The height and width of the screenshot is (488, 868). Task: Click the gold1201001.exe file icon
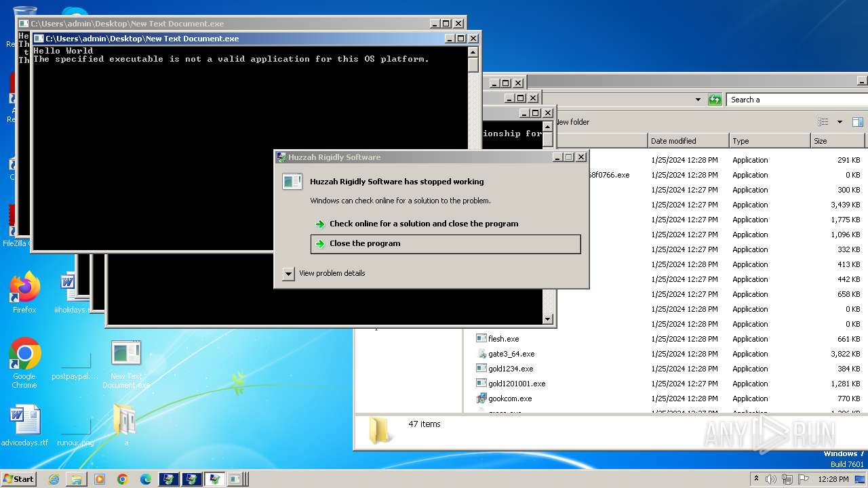[481, 384]
